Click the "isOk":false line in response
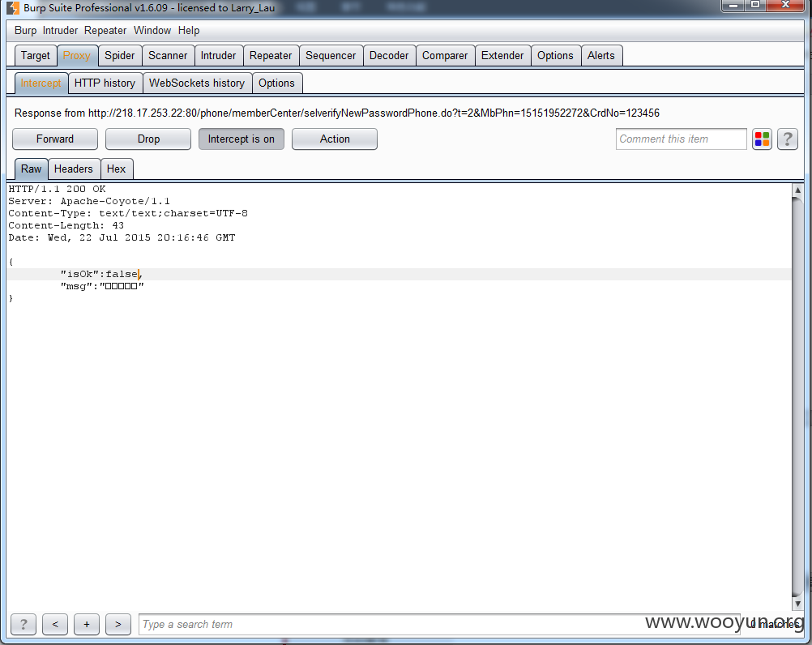 tap(399, 274)
